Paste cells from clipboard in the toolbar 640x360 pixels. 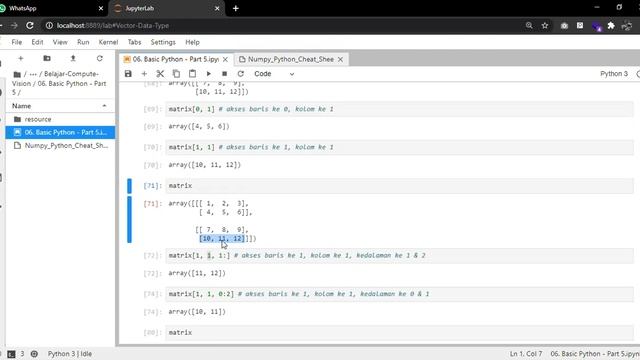click(192, 74)
